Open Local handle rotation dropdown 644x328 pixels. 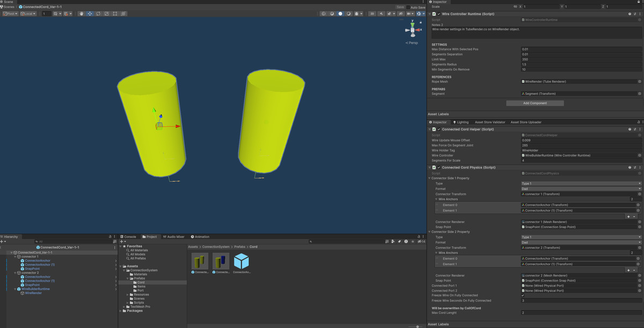click(x=28, y=13)
